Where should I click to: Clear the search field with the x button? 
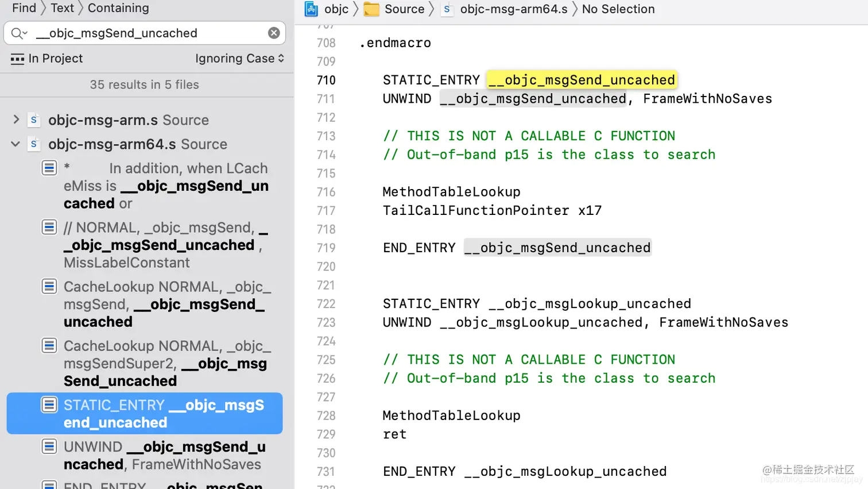coord(274,33)
